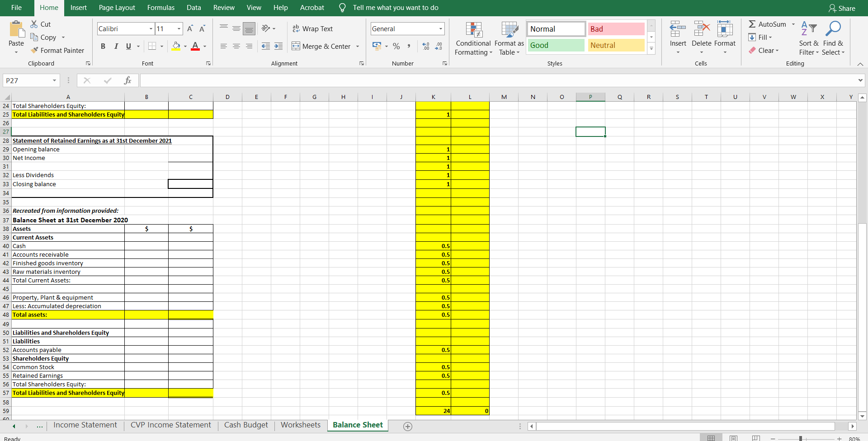Screen dimensions: 868x441
Task: Apply Comma Style number format
Action: coord(409,46)
